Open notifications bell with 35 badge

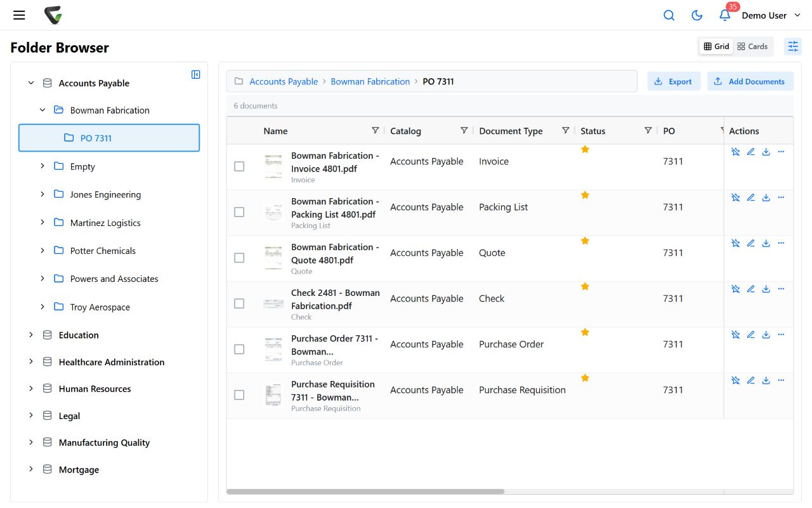tap(724, 15)
